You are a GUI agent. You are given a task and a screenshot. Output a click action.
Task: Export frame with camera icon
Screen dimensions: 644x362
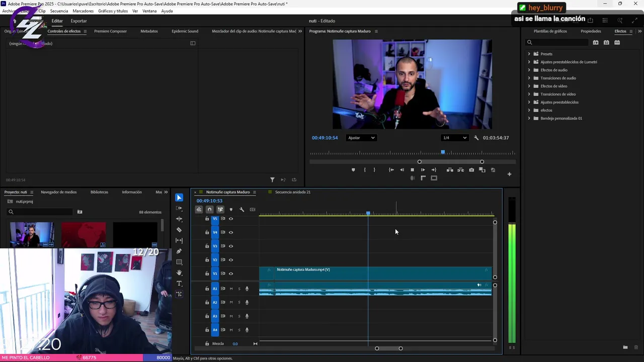(471, 170)
